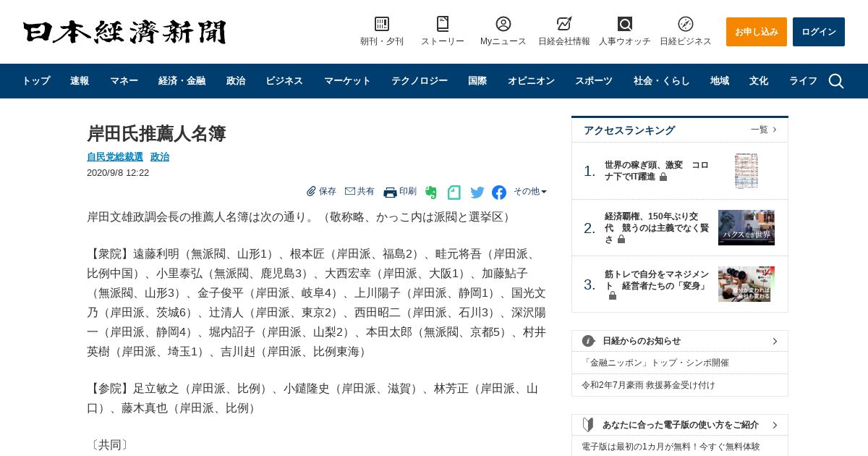Click the orange お申し込み button

tap(757, 32)
